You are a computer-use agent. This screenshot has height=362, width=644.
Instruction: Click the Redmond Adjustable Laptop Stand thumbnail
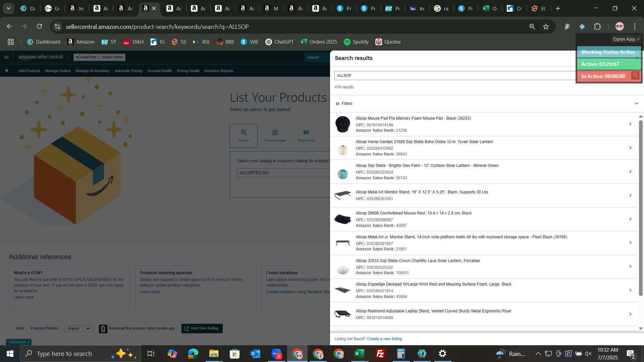[342, 314]
